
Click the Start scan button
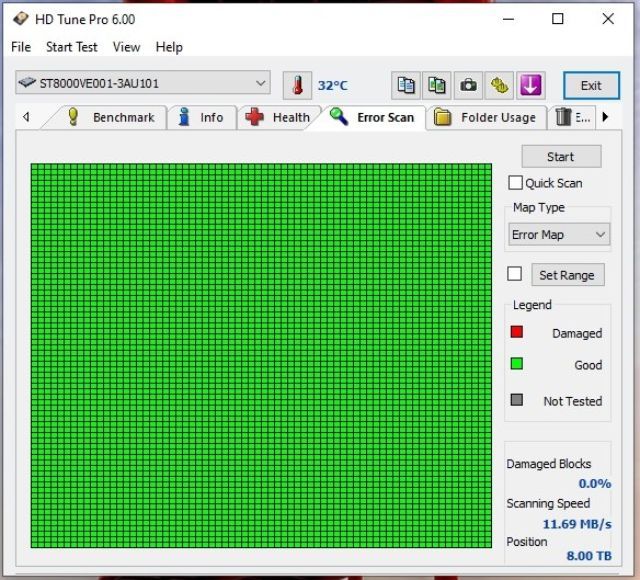(561, 157)
